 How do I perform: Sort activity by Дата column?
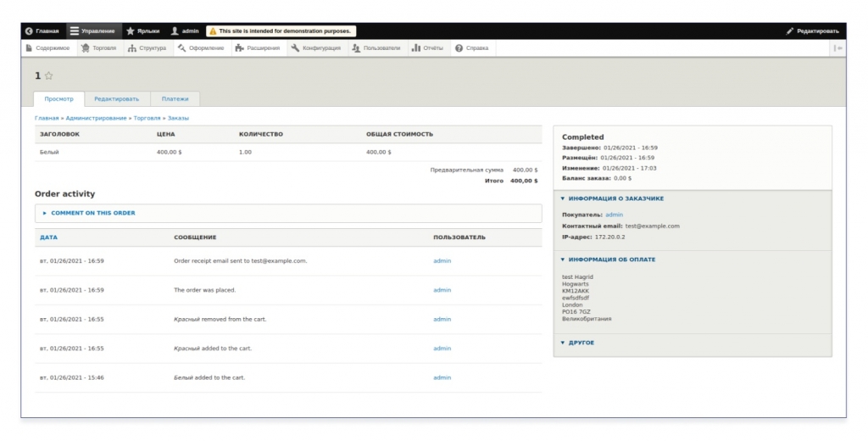(x=48, y=237)
